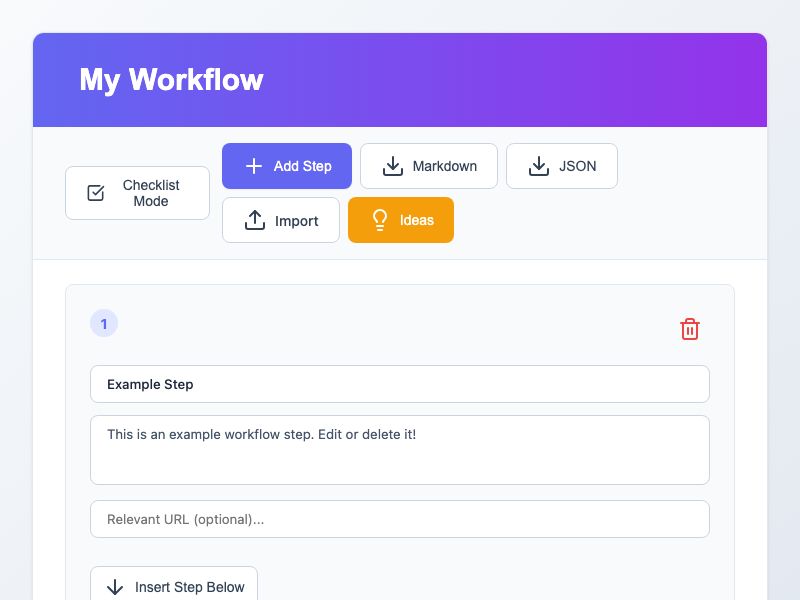Toggle Checklist Mode on

tap(137, 192)
